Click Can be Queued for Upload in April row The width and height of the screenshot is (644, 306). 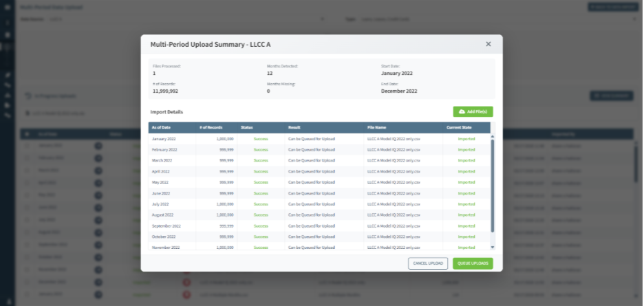click(x=311, y=171)
